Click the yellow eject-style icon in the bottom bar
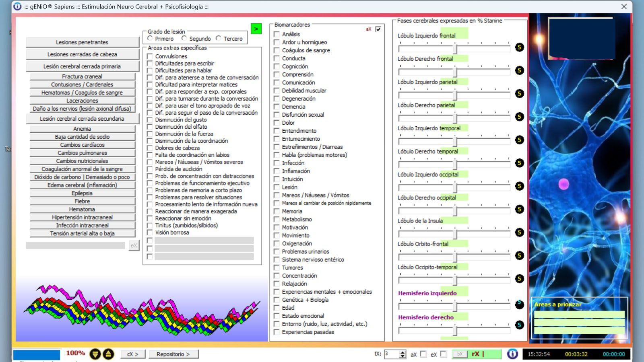 click(108, 354)
